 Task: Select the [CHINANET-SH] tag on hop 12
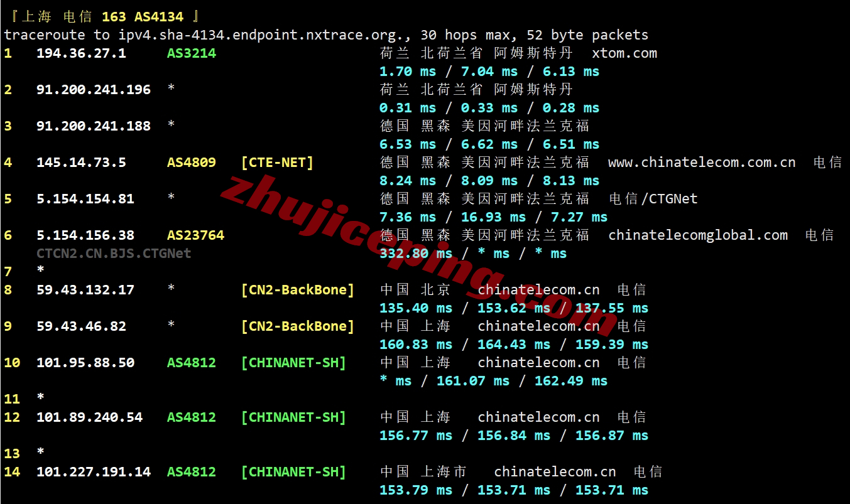293,417
